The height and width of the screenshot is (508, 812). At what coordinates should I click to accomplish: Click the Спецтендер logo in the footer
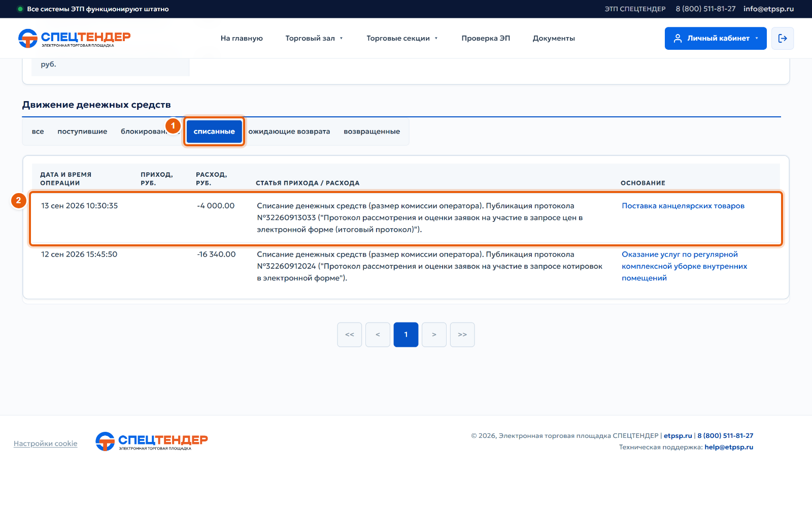(x=152, y=441)
